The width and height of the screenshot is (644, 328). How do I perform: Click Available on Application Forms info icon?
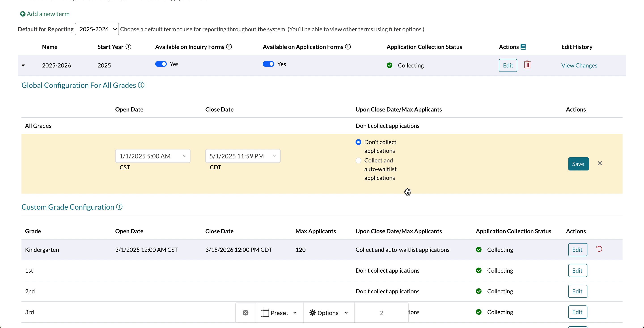click(x=348, y=47)
